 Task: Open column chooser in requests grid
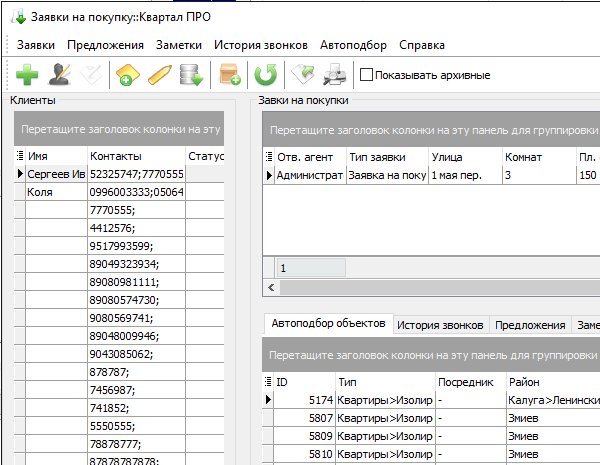[268, 156]
